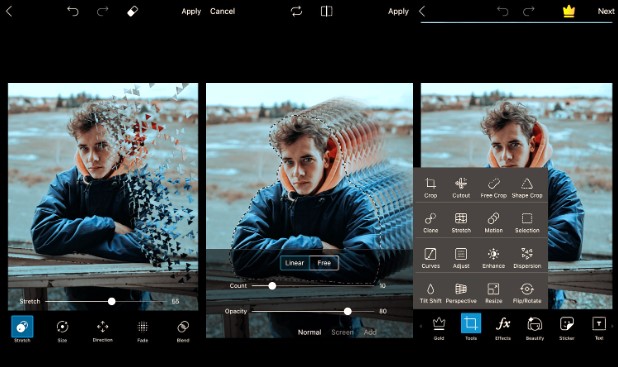This screenshot has width=618, height=367.
Task: Redo the step on the dispersion screen
Action: click(102, 11)
